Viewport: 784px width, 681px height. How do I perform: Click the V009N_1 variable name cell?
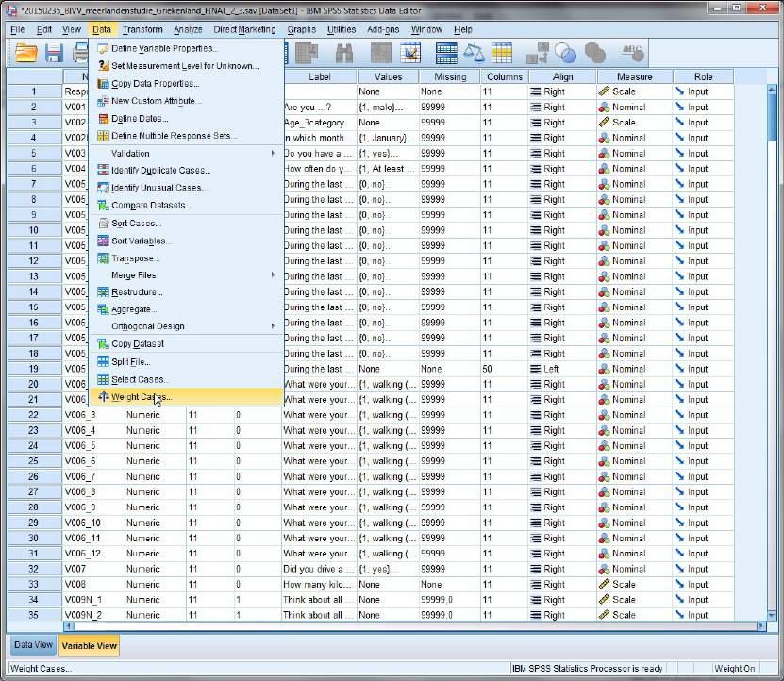[x=93, y=600]
